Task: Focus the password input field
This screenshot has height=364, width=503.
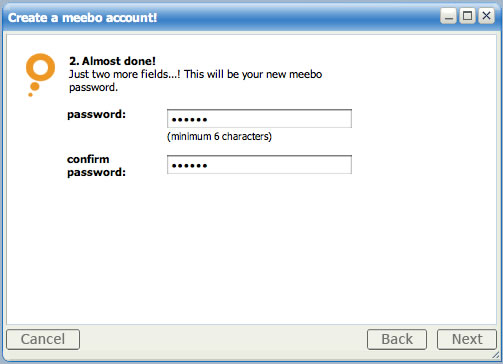Action: (x=259, y=118)
